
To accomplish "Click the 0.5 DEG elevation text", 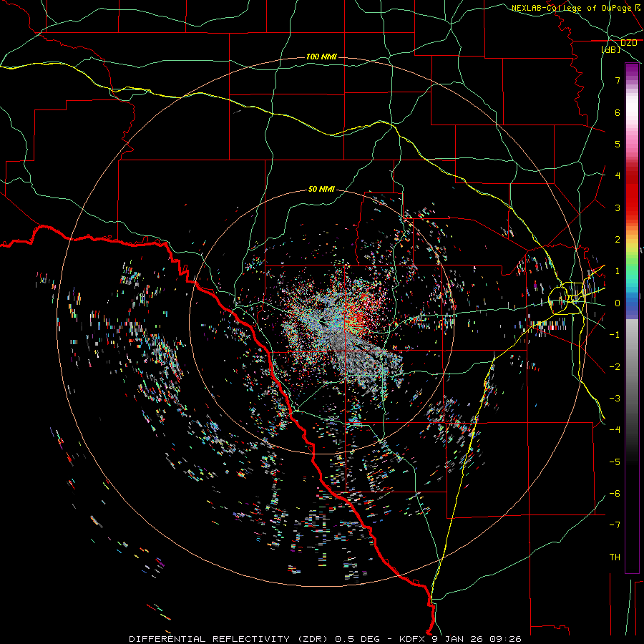I will point(357,639).
